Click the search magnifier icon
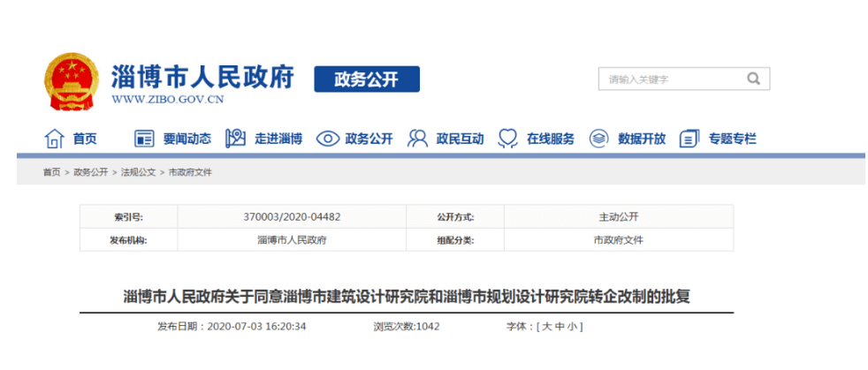This screenshot has height=370, width=868. [x=753, y=79]
